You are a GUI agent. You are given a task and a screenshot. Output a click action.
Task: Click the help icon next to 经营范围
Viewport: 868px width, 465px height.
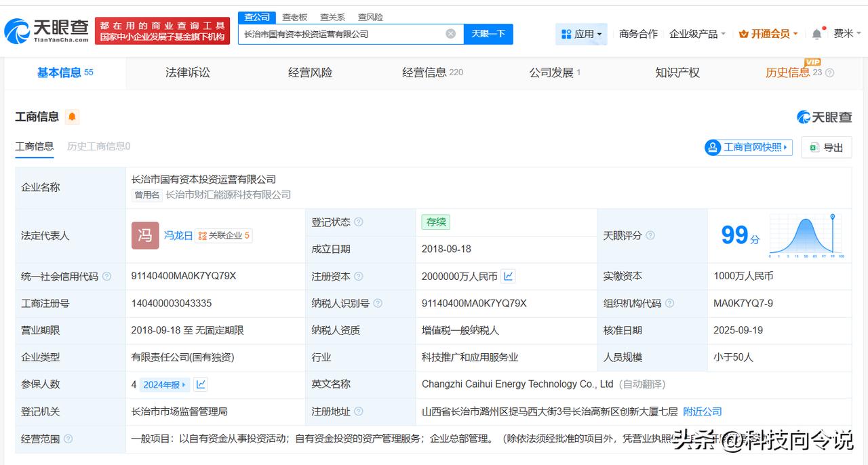[x=68, y=439]
